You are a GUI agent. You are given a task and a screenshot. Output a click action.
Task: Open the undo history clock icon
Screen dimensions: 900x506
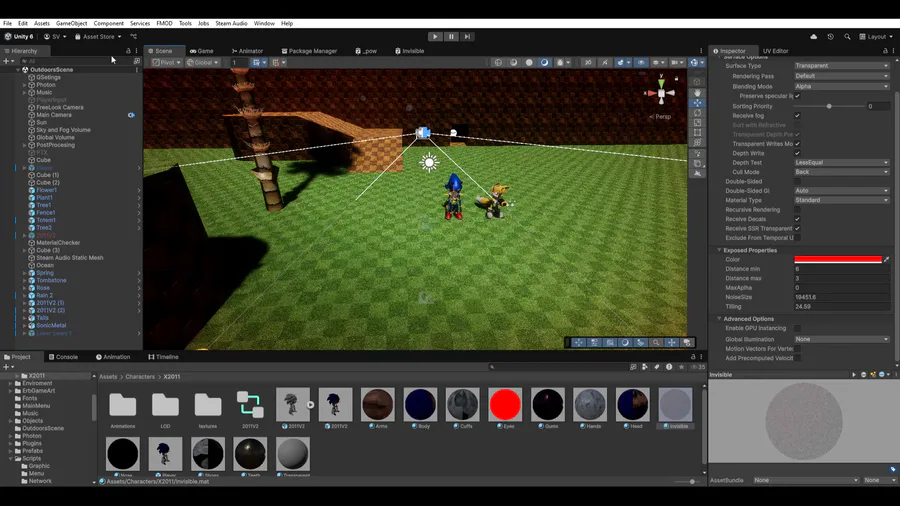[831, 37]
